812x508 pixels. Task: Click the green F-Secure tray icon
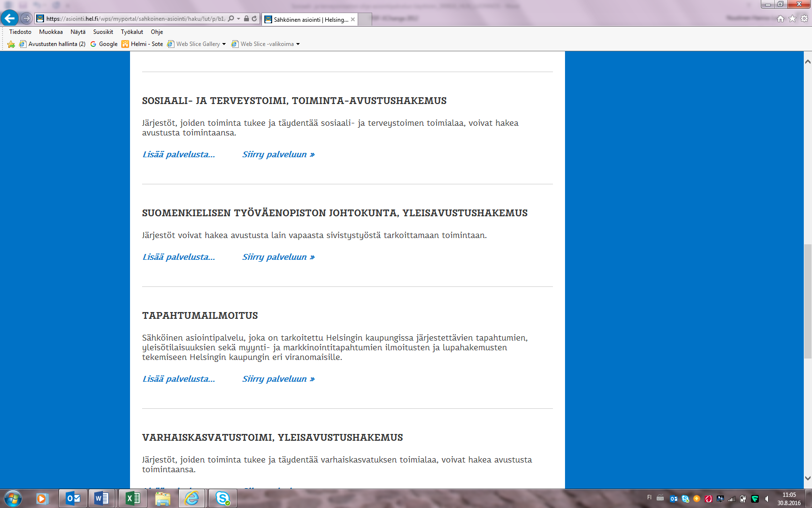pos(755,499)
